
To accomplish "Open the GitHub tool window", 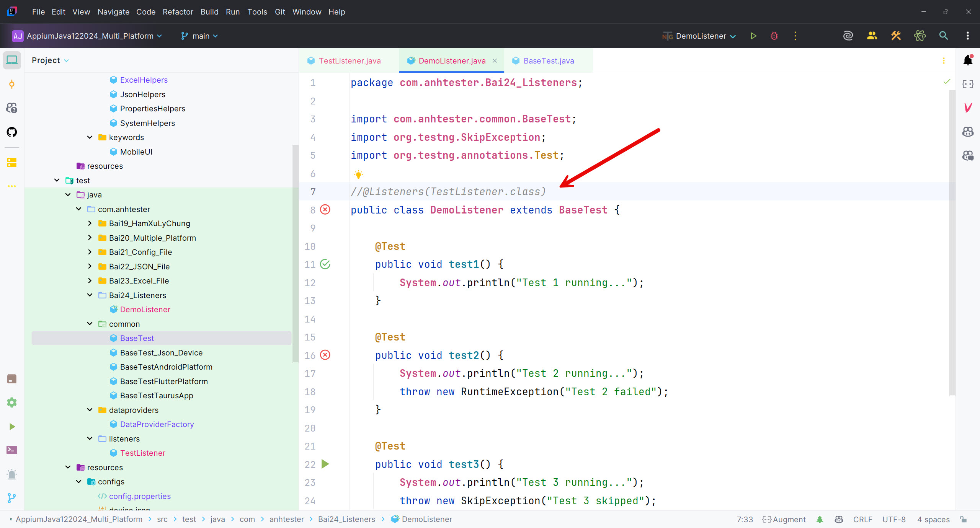I will (12, 132).
